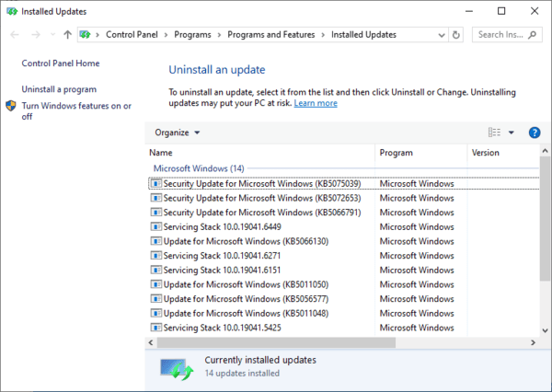Click the icon beside Servicing Stack 10.0.19041.6151

tap(156, 270)
